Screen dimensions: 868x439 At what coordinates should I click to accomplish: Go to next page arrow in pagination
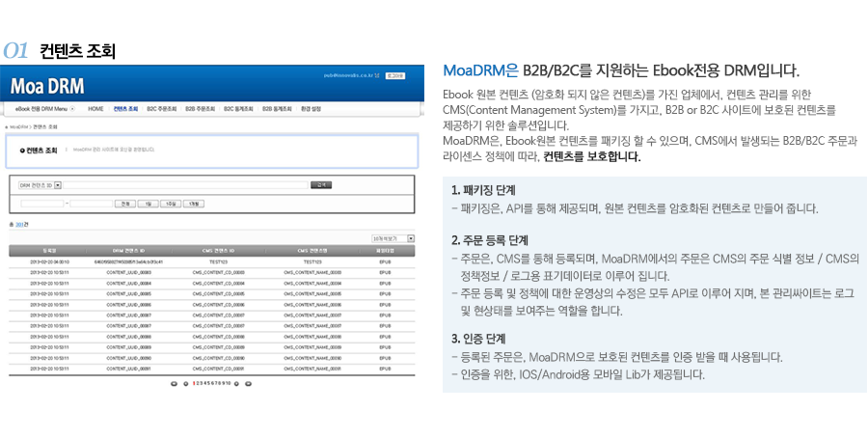(x=236, y=383)
